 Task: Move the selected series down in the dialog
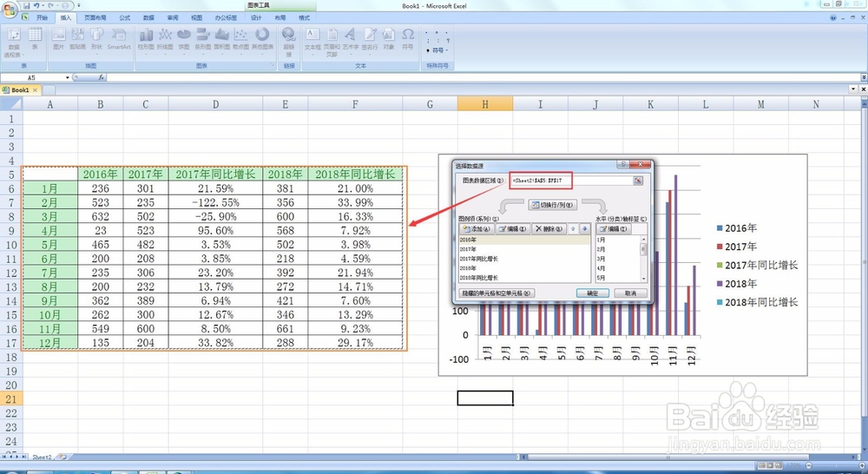coord(584,228)
